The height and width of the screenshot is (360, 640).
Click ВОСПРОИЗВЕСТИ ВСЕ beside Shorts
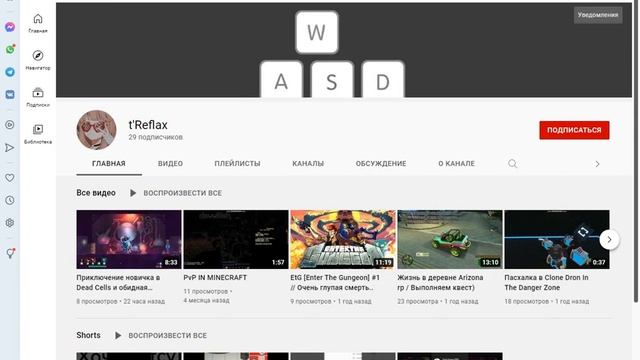point(167,336)
